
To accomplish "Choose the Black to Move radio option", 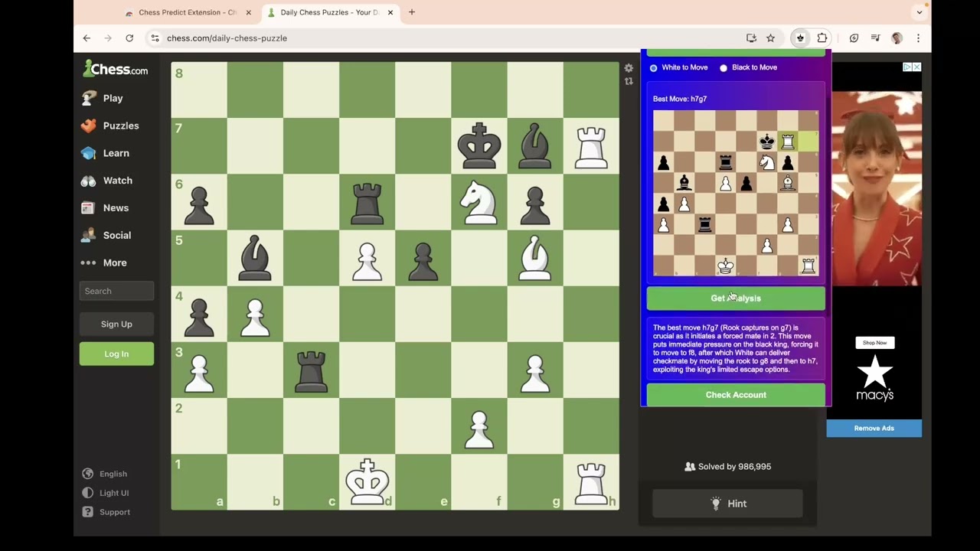I will click(x=724, y=67).
